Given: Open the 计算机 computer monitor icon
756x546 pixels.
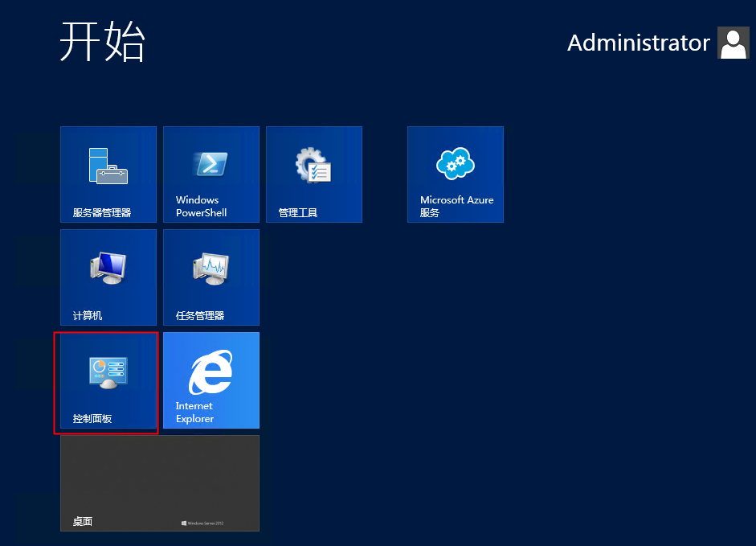Looking at the screenshot, I should point(108,268).
